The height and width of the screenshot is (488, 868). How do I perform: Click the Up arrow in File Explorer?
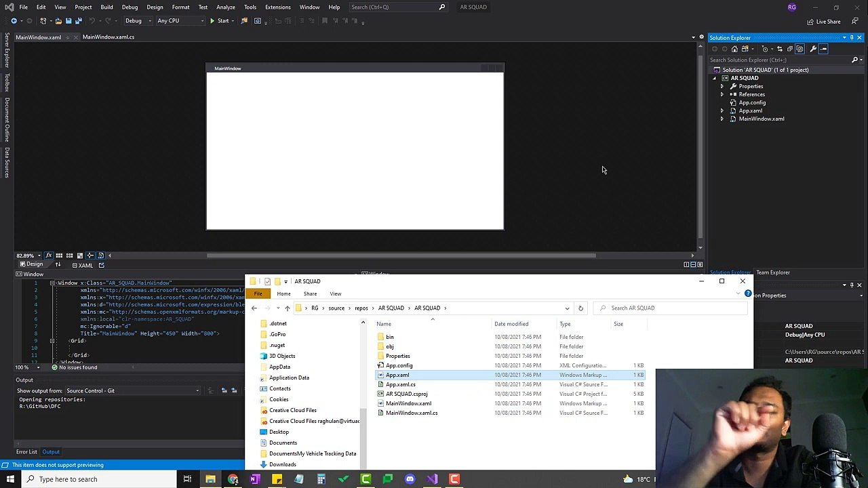click(287, 308)
